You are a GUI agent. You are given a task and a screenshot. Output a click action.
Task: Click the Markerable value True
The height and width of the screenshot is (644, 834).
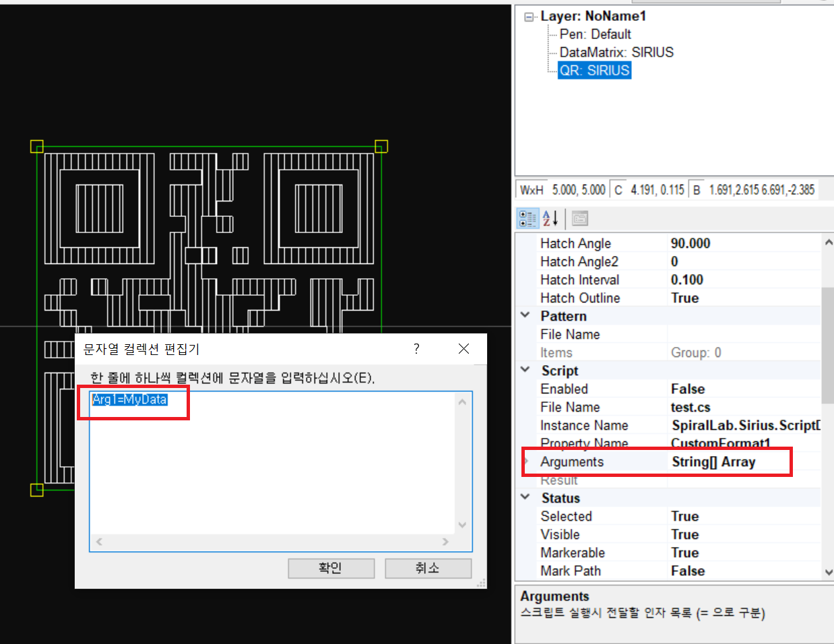pos(684,552)
